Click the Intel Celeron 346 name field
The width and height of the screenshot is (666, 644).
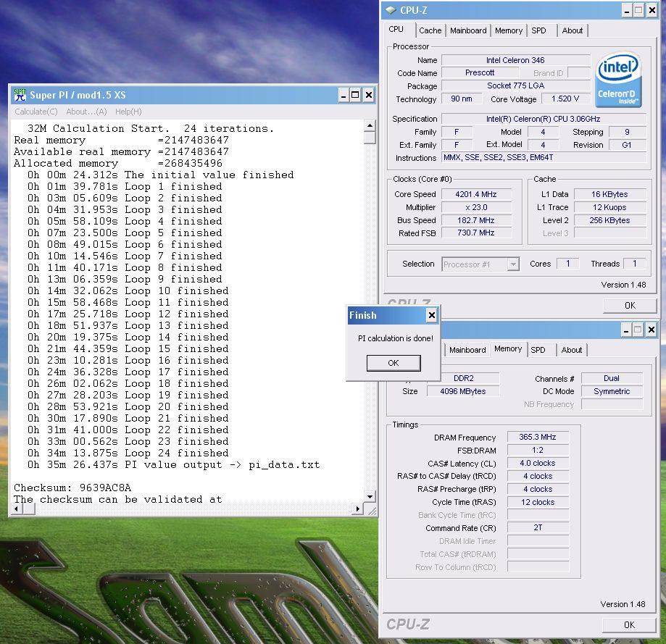pos(515,60)
